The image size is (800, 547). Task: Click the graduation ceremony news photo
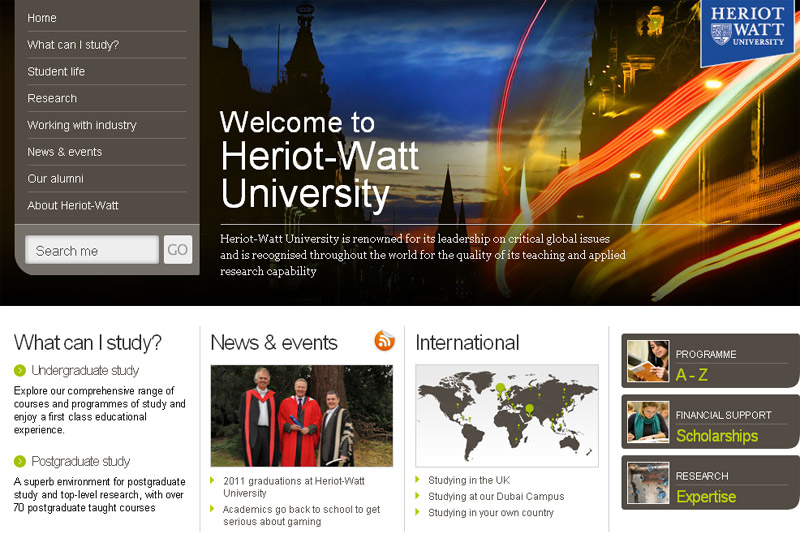tap(301, 415)
